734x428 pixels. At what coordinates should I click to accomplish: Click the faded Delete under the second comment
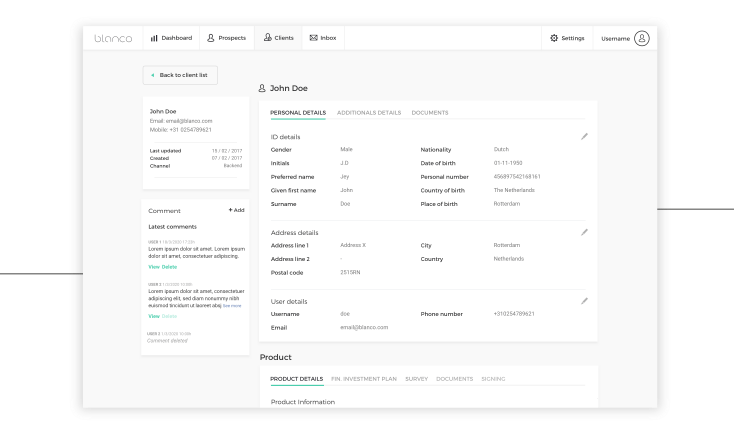click(169, 316)
